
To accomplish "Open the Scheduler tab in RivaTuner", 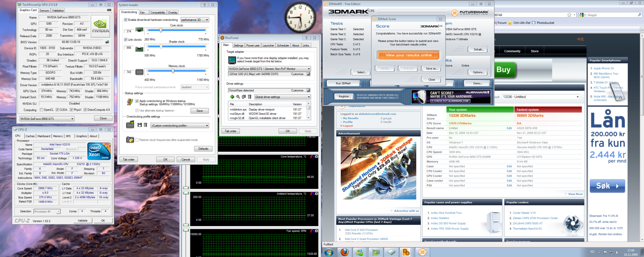I will point(283,46).
